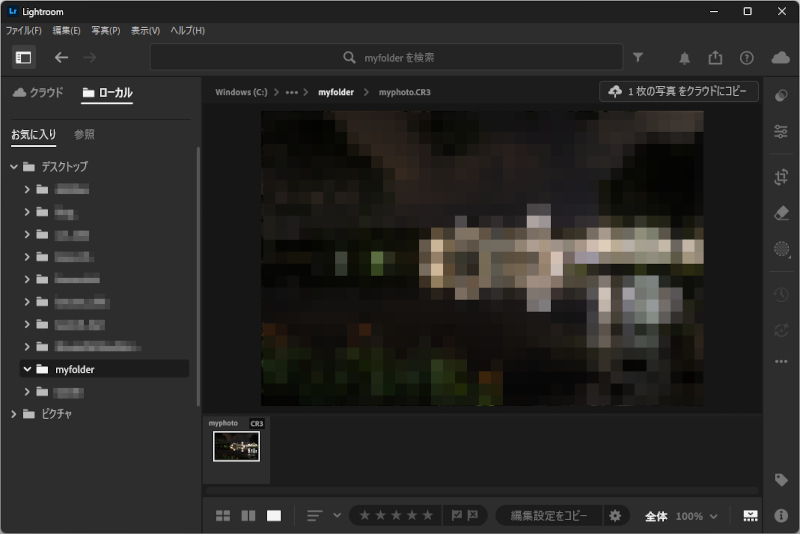Open the ファイル(F) menu

[23, 31]
